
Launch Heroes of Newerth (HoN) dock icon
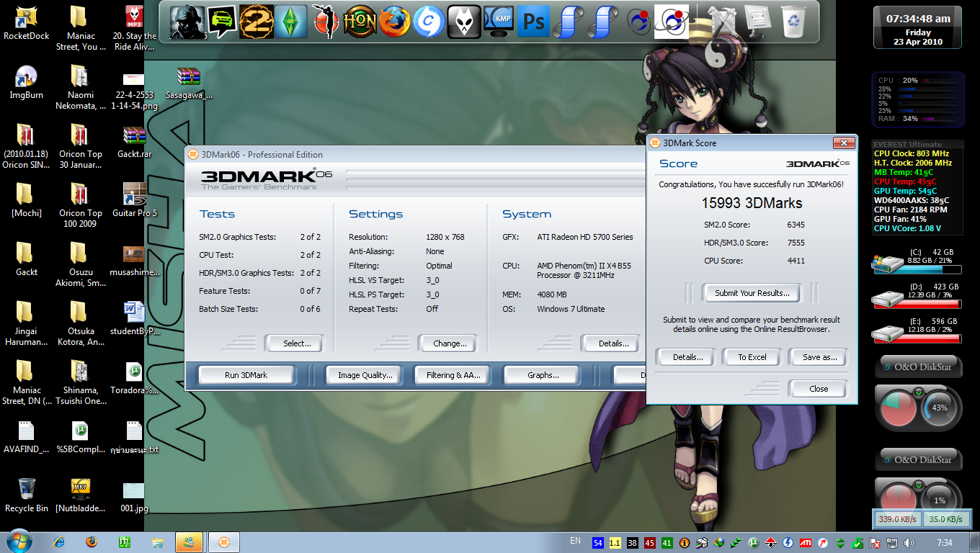pos(360,22)
